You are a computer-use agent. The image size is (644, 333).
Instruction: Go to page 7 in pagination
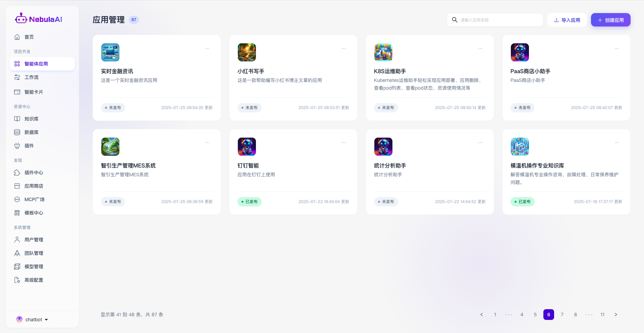click(x=562, y=315)
